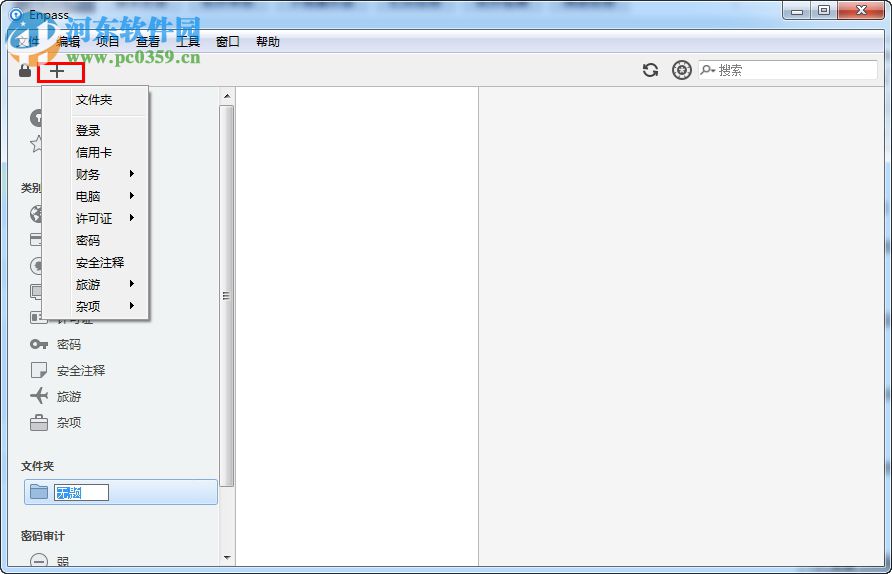Click the briefcase icon beside 杂项

coord(39,422)
